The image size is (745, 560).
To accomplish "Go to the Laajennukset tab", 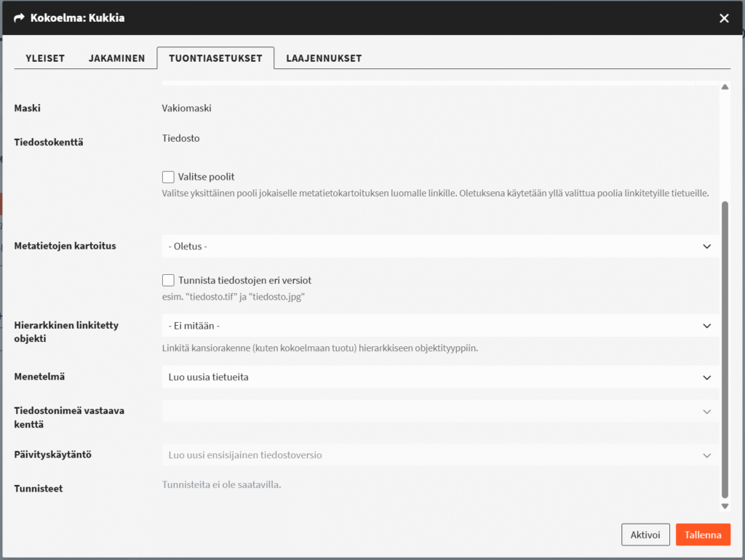I will click(324, 58).
